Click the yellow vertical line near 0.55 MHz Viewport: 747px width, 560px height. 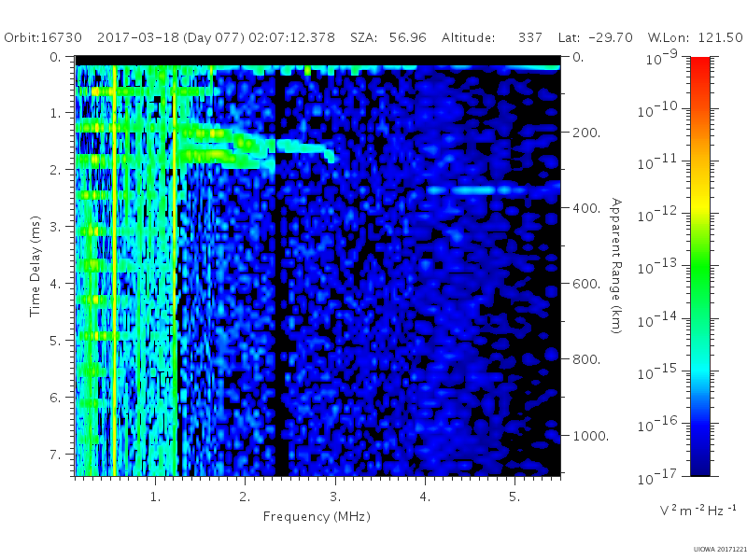tap(115, 271)
